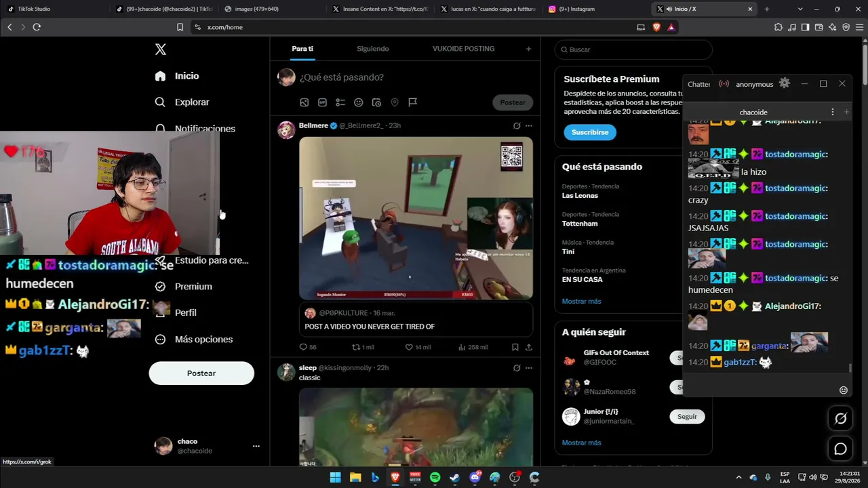This screenshot has width=868, height=488.
Task: Click the Buscar search field
Action: click(633, 49)
